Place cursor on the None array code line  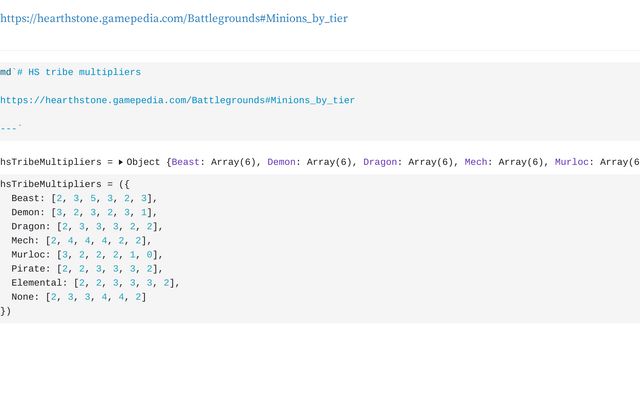(x=80, y=296)
